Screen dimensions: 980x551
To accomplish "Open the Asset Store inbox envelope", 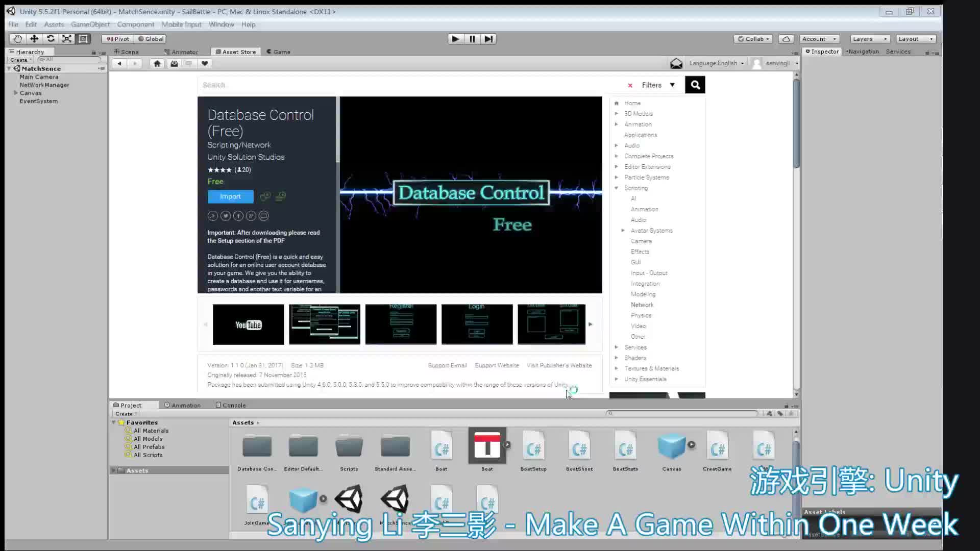I will coord(676,63).
